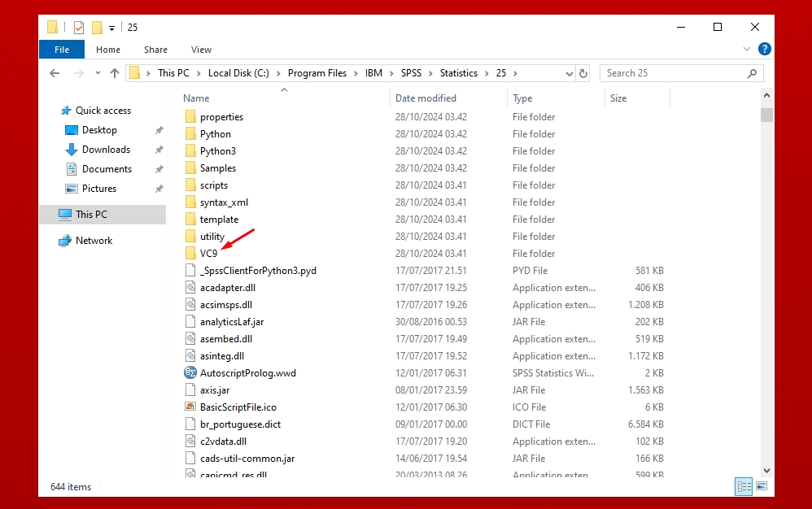Click the pin icon next to Documents
The height and width of the screenshot is (509, 812).
pyautogui.click(x=159, y=169)
